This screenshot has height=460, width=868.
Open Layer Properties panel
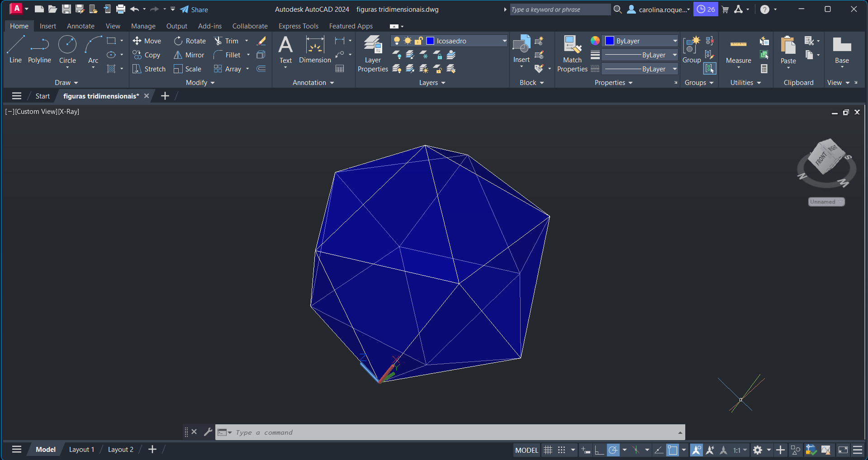pos(373,53)
